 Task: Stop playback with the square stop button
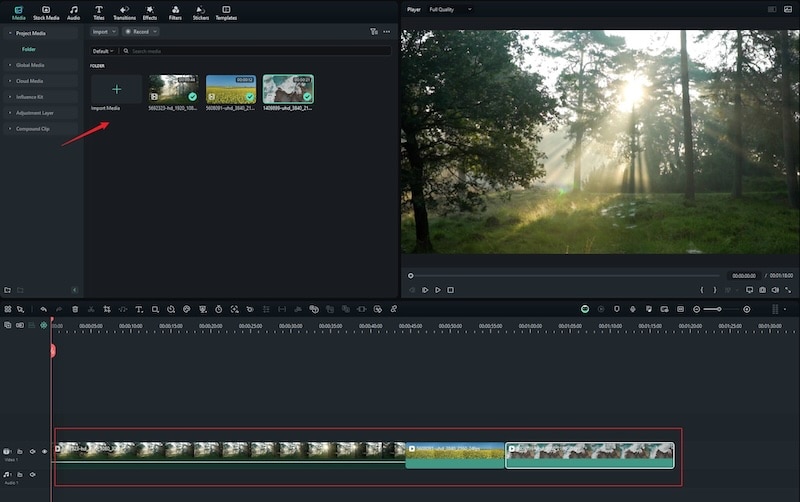pyautogui.click(x=450, y=290)
